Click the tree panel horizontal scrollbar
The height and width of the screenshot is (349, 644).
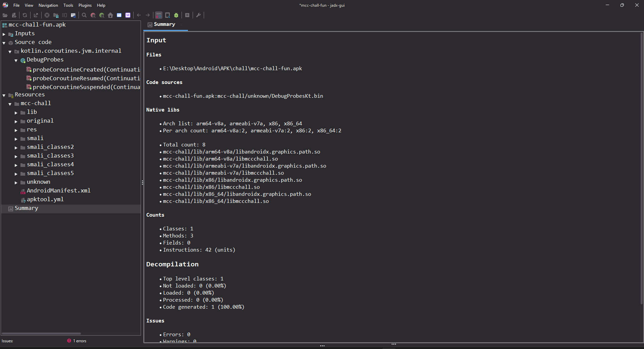click(41, 334)
